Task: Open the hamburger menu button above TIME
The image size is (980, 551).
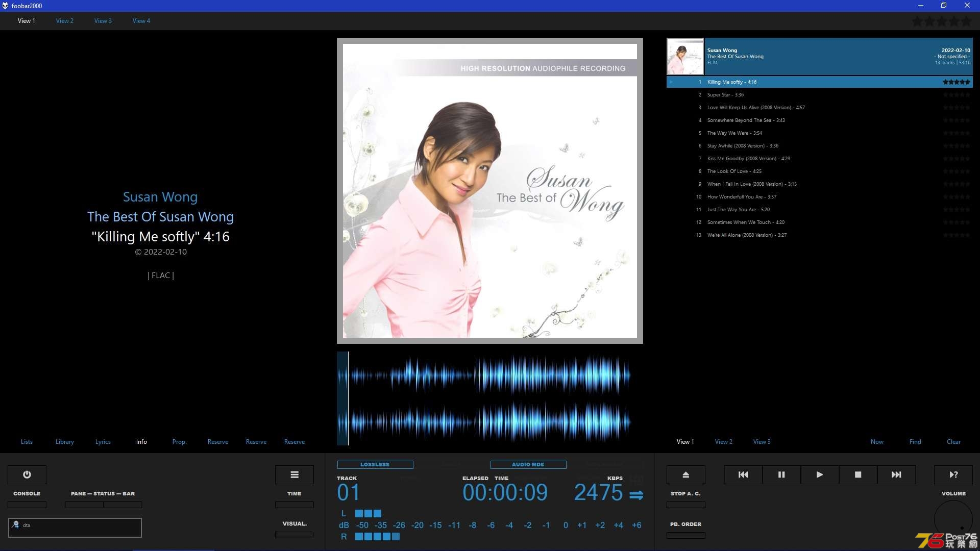Action: tap(295, 474)
